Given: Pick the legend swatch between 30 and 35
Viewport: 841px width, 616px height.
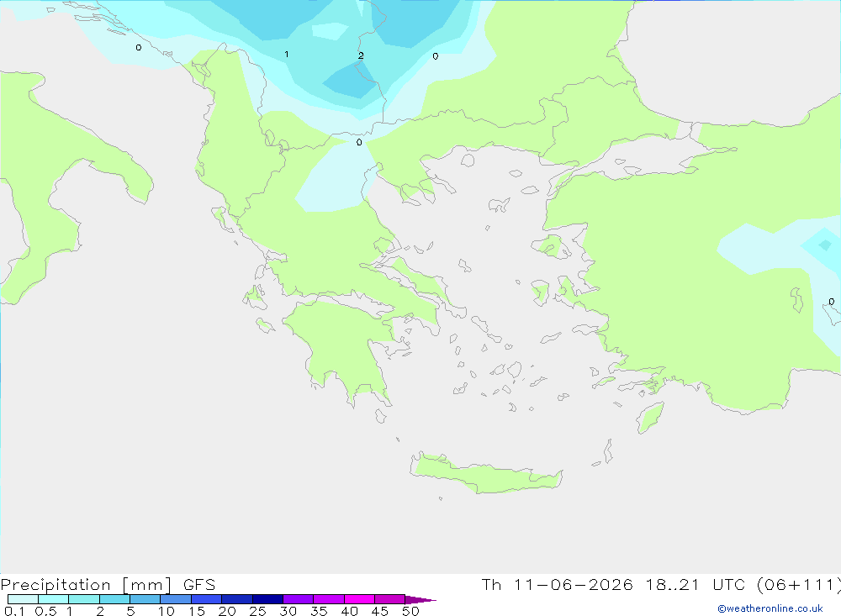Looking at the screenshot, I should point(299,599).
